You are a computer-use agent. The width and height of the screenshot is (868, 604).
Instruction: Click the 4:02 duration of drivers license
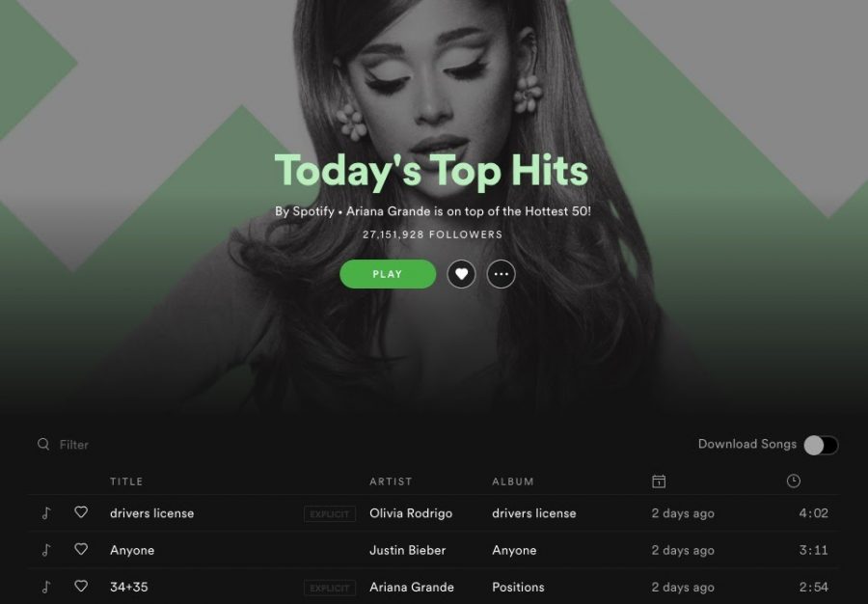pyautogui.click(x=814, y=513)
